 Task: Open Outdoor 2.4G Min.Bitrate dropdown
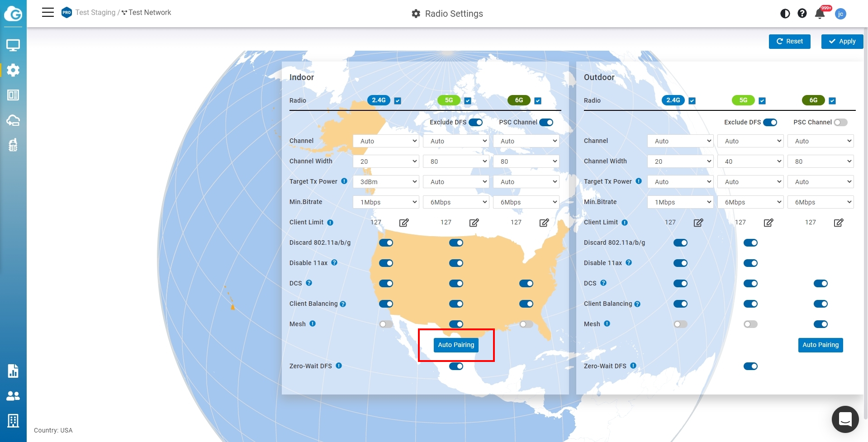click(x=681, y=202)
